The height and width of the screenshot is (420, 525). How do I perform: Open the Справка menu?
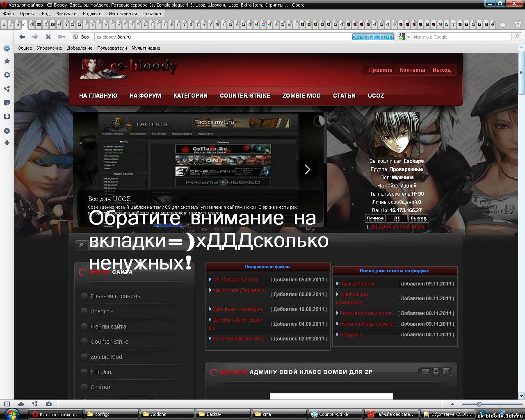coord(152,14)
